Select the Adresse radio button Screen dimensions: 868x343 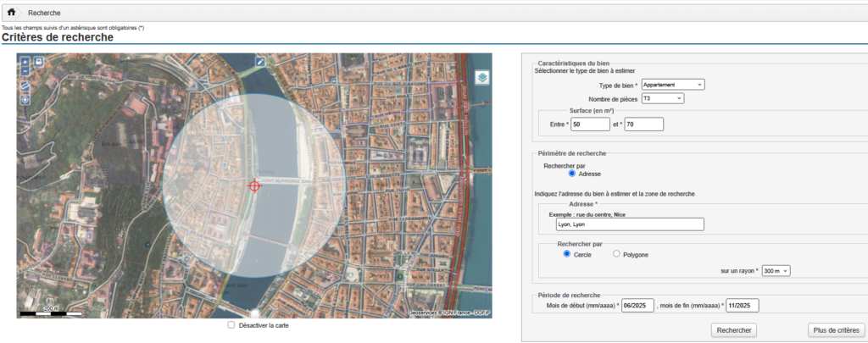pos(572,174)
